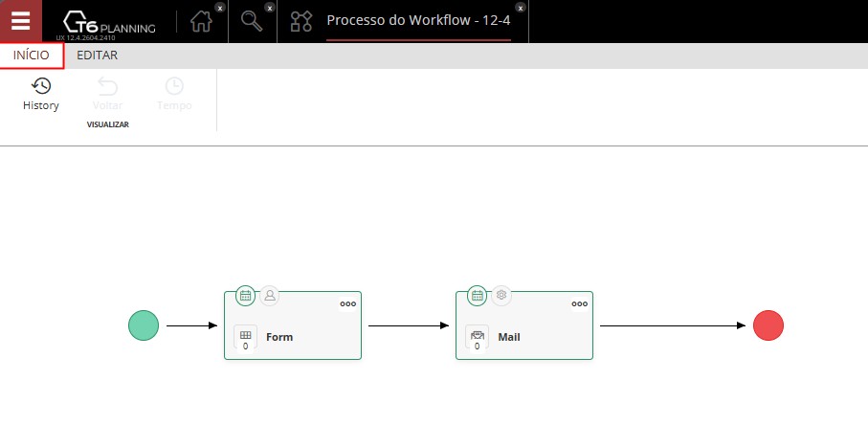Open the search magnifier tab
868x425 pixels.
pos(252,22)
